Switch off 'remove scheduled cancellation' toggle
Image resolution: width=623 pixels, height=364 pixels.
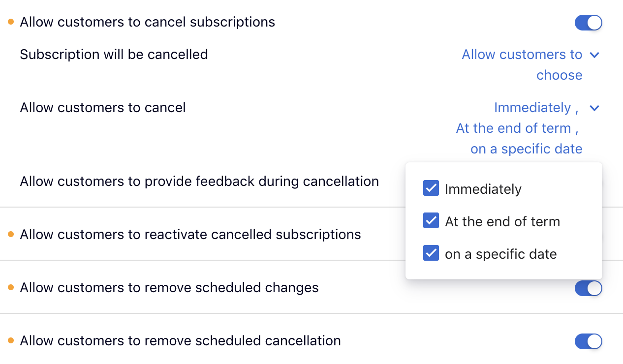(x=588, y=341)
